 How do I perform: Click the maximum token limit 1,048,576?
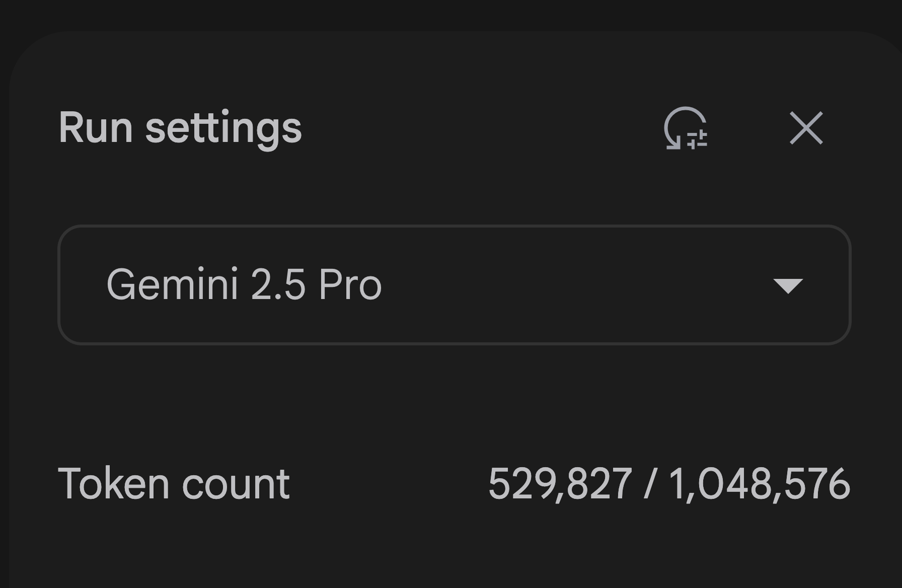[x=759, y=484]
